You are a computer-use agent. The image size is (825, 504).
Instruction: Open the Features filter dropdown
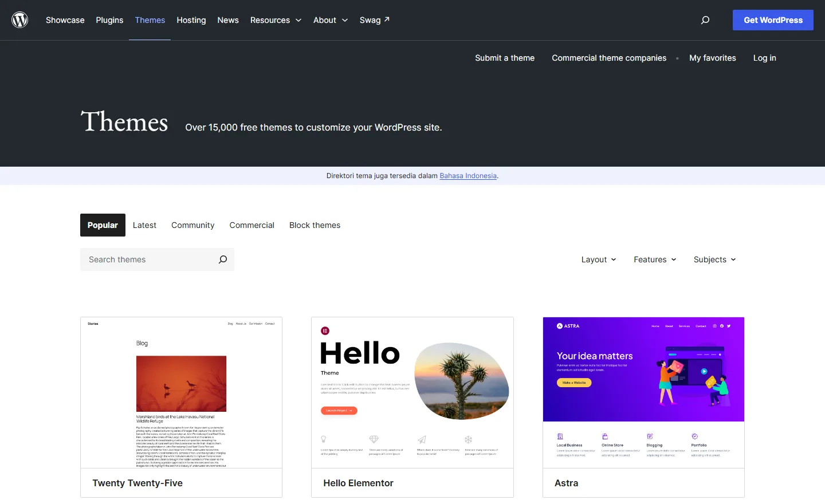pyautogui.click(x=655, y=259)
